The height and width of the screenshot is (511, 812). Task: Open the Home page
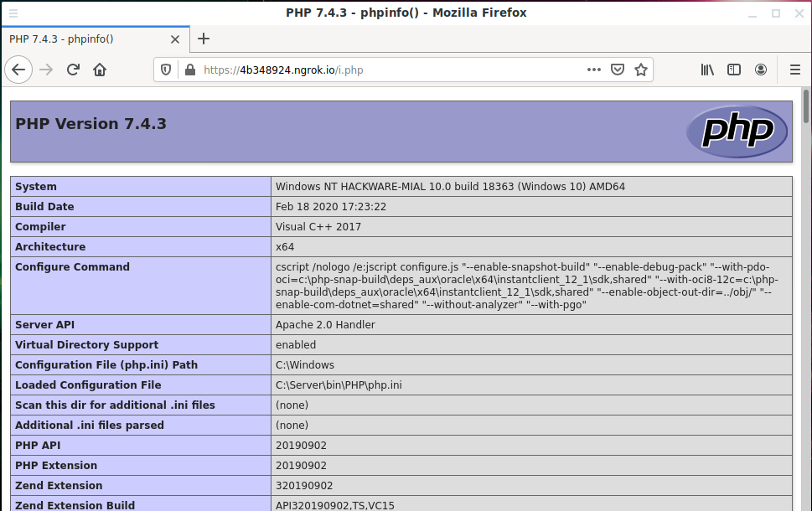[100, 70]
